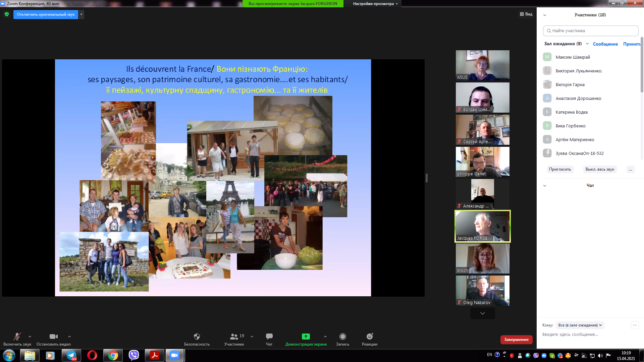This screenshot has height=362, width=644.
Task: Start Recording (Запись) icon
Action: (342, 337)
